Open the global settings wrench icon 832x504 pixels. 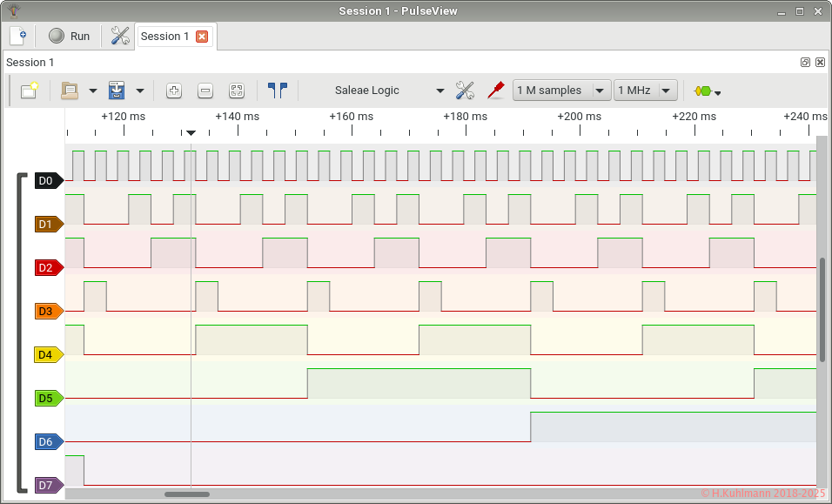(120, 36)
